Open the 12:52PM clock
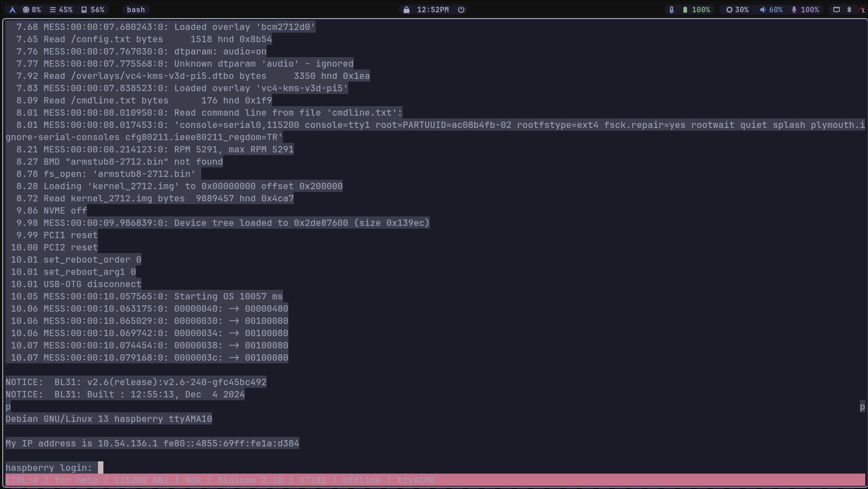Screen dimensions: 868x489 coord(433,10)
